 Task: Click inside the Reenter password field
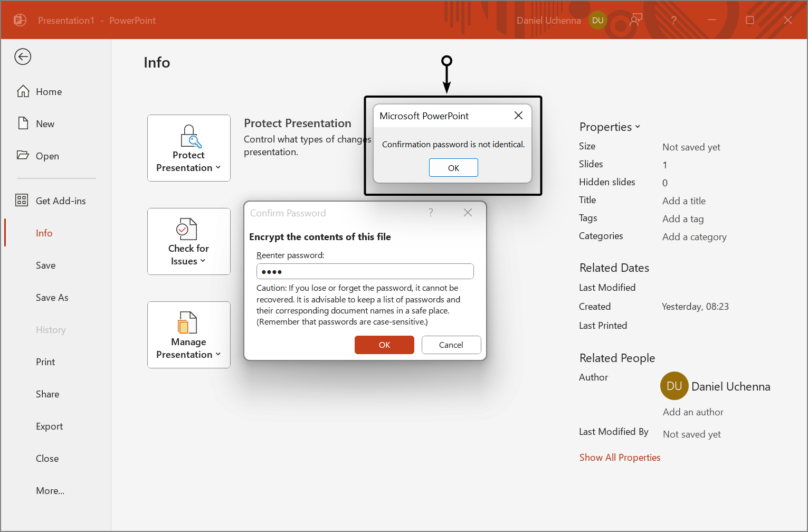pos(365,271)
